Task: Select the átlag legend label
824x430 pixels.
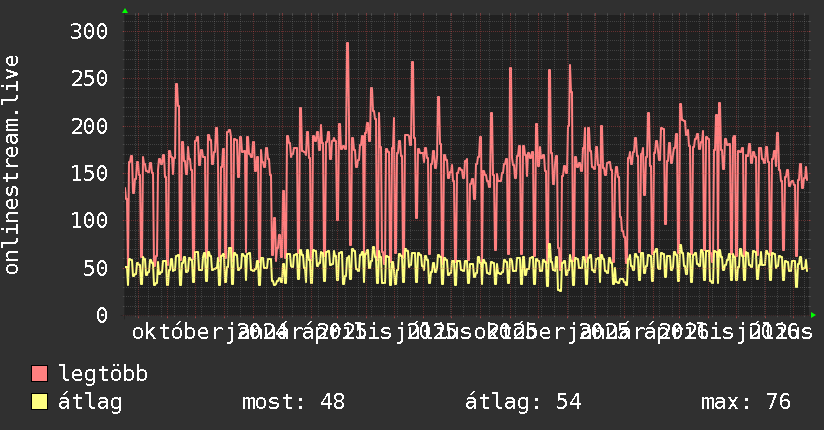Action: (90, 402)
